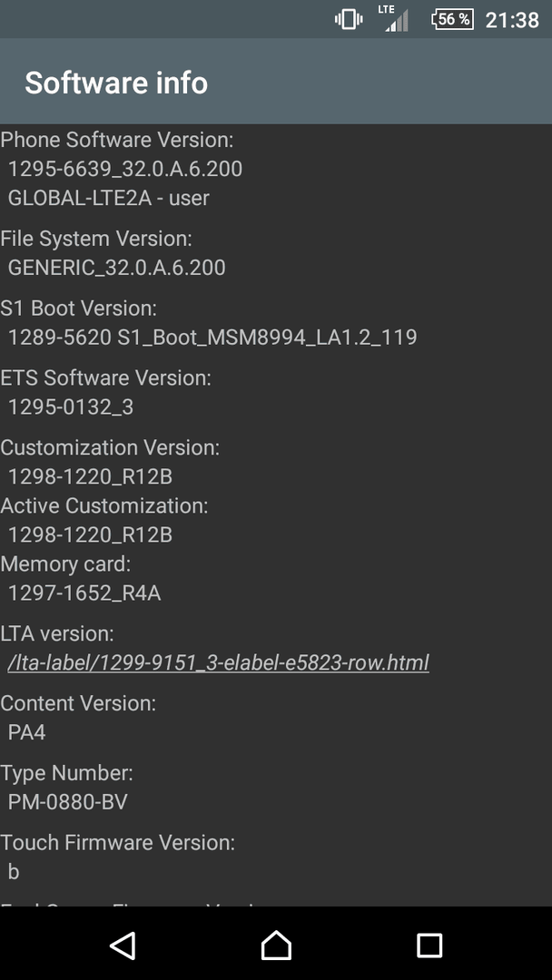Tap the Content Version value PA4
This screenshot has width=552, height=980.
[27, 732]
